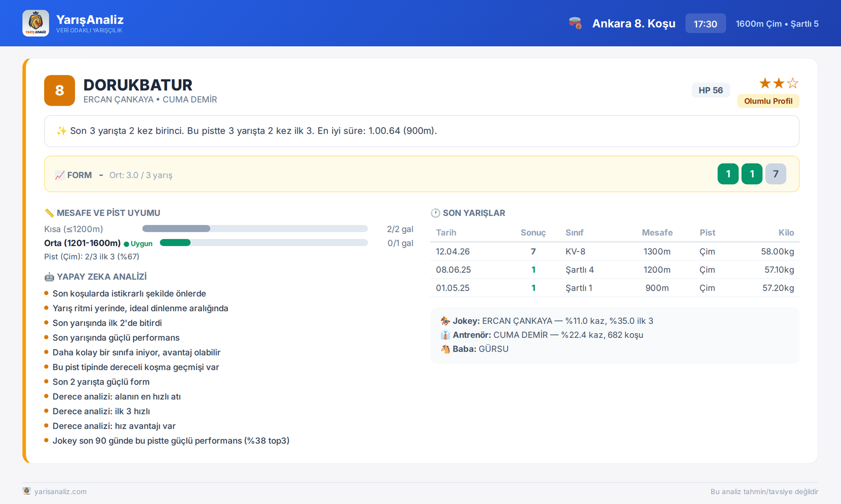
Task: Click the YarışAnaliz lion logo icon
Action: [x=36, y=23]
